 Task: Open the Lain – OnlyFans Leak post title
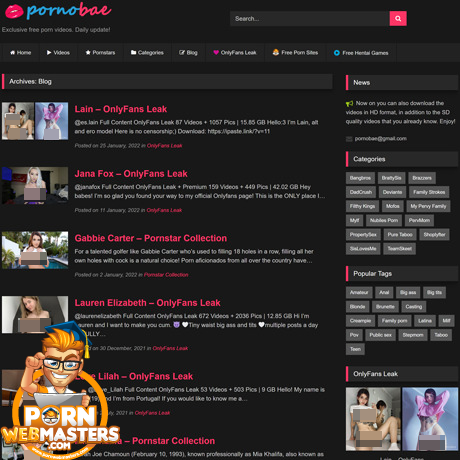pyautogui.click(x=121, y=109)
